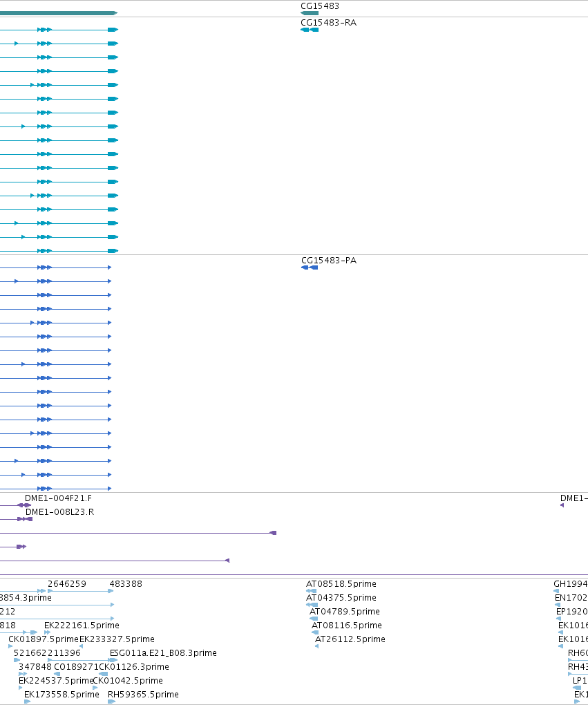Click the 347848 feature label
The width and height of the screenshot is (588, 705).
(x=35, y=667)
